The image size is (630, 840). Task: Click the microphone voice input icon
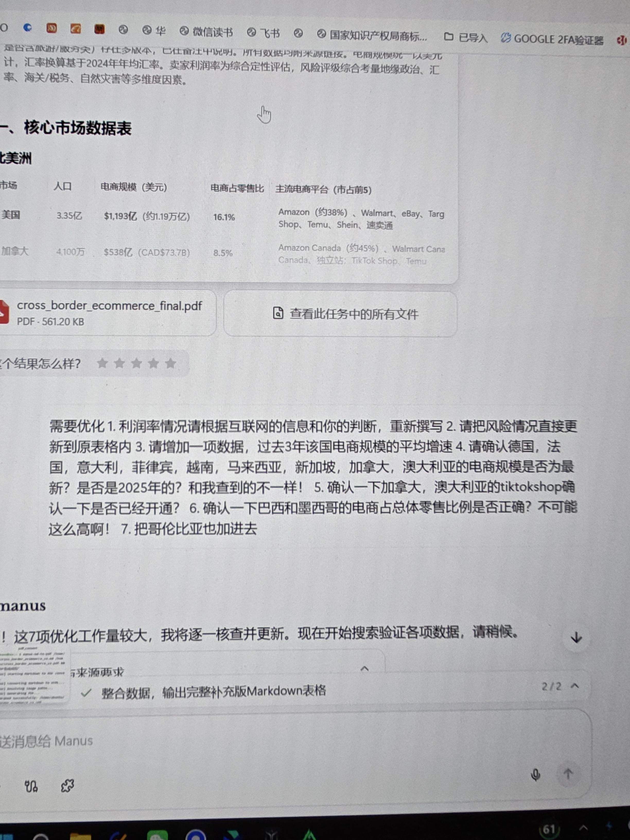tap(536, 774)
